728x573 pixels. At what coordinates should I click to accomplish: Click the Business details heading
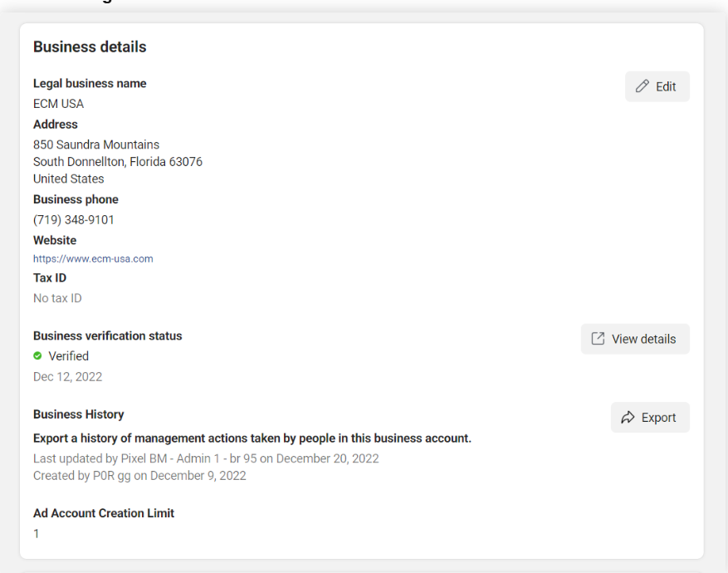90,47
